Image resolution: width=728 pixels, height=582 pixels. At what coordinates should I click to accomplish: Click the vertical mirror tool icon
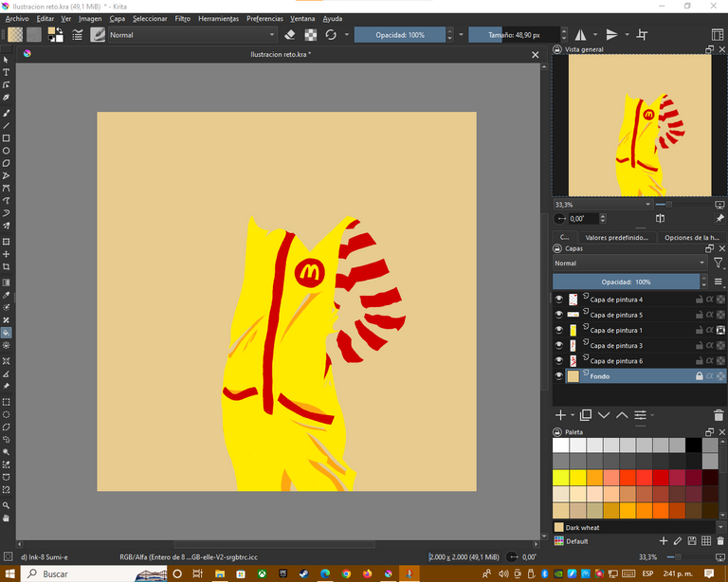(612, 35)
